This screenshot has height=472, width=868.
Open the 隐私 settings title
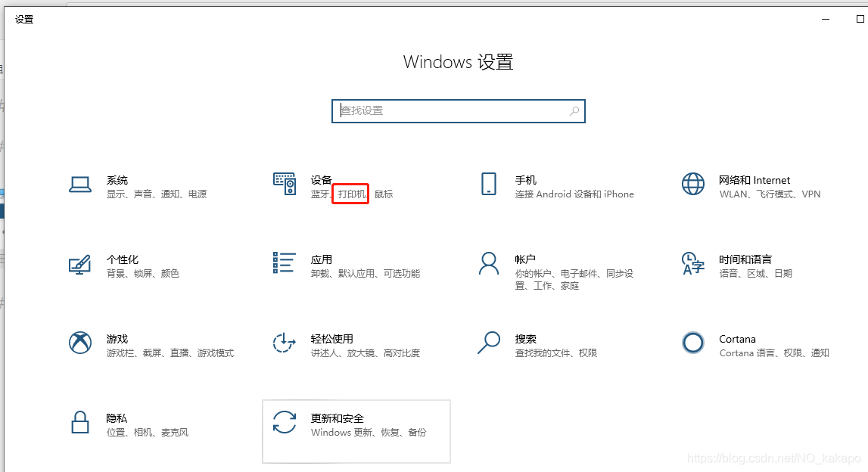point(117,418)
